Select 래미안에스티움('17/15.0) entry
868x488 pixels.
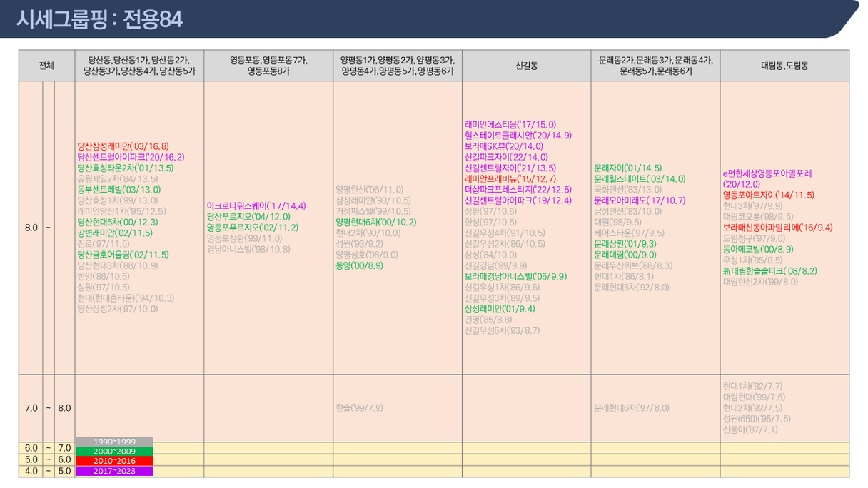(510, 124)
